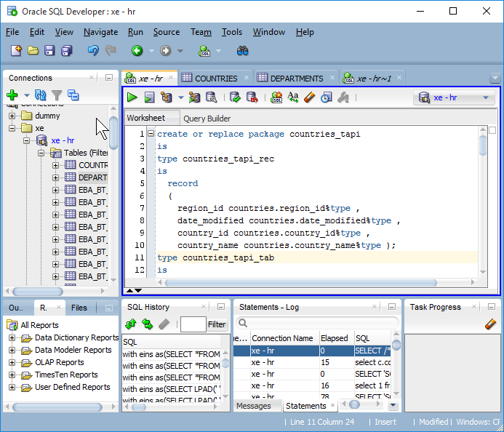Click the SQL History filter text field
Image resolution: width=504 pixels, height=432 pixels.
pyautogui.click(x=193, y=324)
